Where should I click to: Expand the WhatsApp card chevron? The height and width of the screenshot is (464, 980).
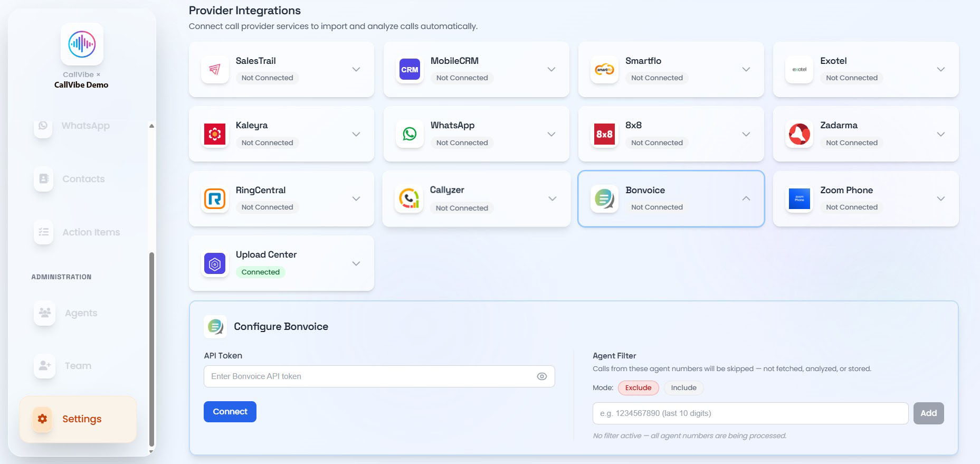pyautogui.click(x=551, y=134)
